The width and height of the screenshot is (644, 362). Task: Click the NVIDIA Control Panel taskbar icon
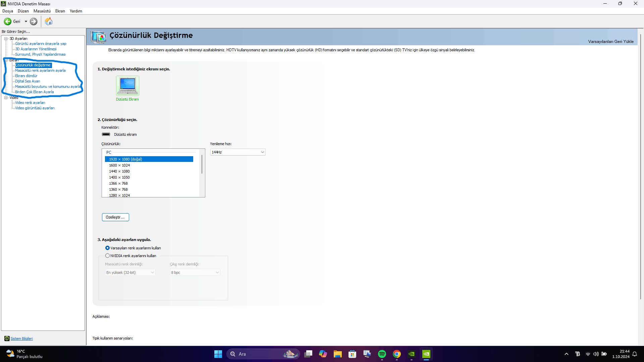pos(426,354)
